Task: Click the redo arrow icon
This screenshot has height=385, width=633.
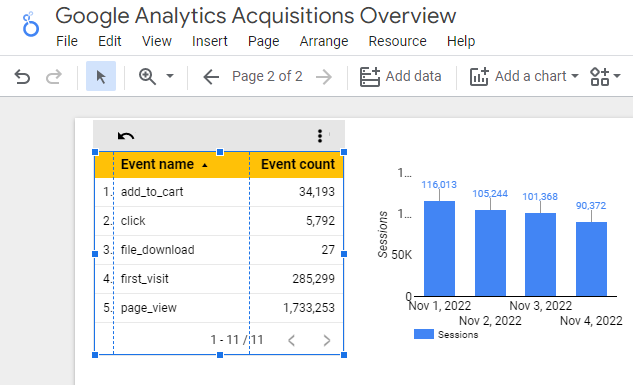Action: pos(54,76)
